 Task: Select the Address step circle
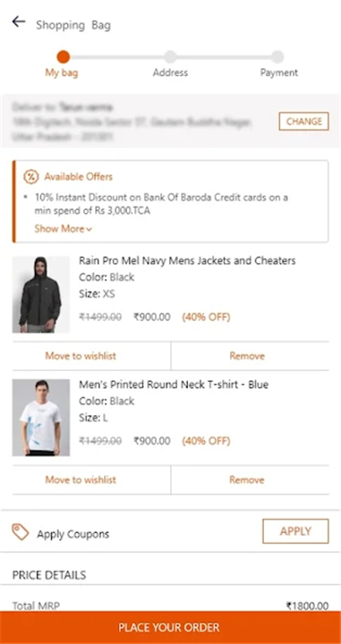170,56
